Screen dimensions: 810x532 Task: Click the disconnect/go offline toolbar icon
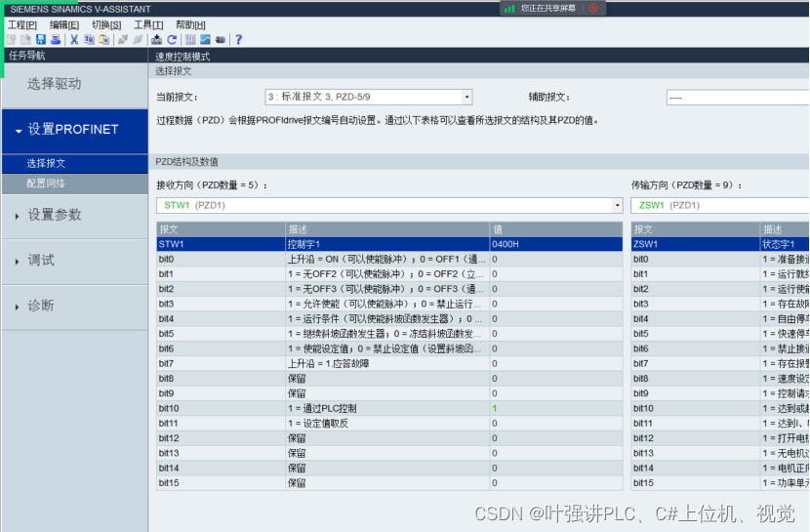point(138,40)
